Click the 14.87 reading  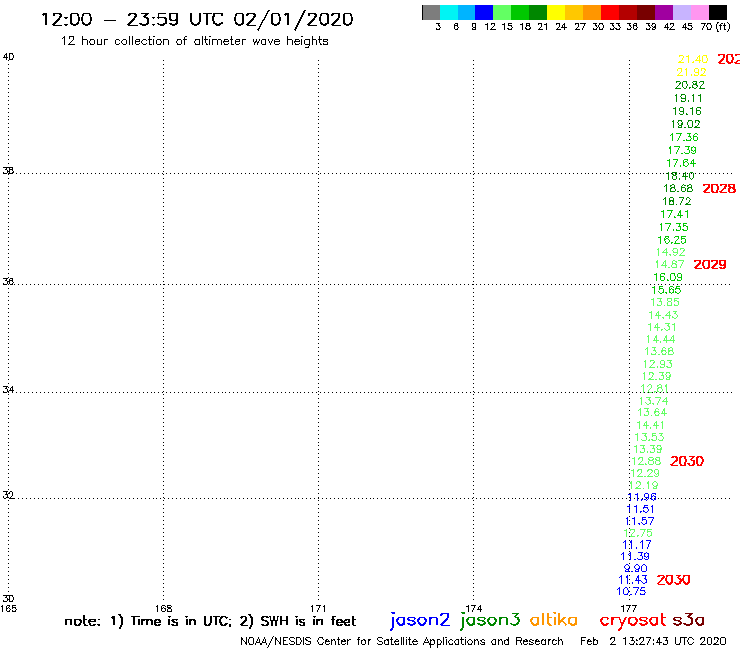click(669, 264)
